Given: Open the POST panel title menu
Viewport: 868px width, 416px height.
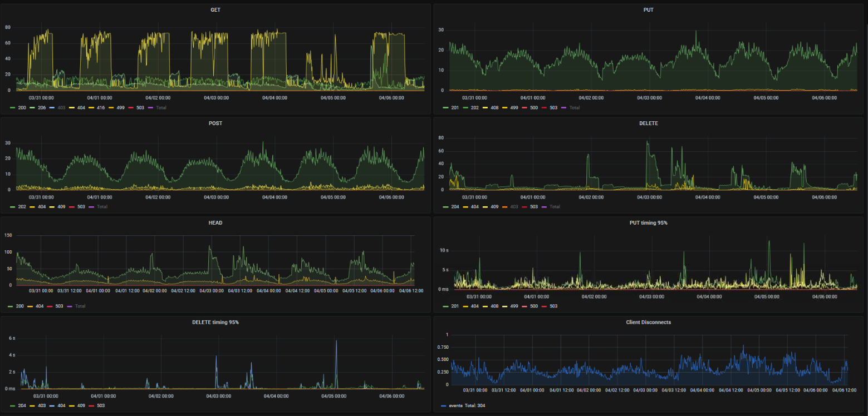Looking at the screenshot, I should pyautogui.click(x=215, y=123).
